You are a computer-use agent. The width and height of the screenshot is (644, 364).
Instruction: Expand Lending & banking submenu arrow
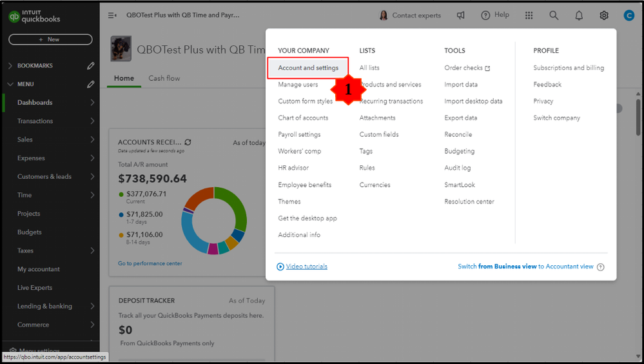pyautogui.click(x=92, y=306)
